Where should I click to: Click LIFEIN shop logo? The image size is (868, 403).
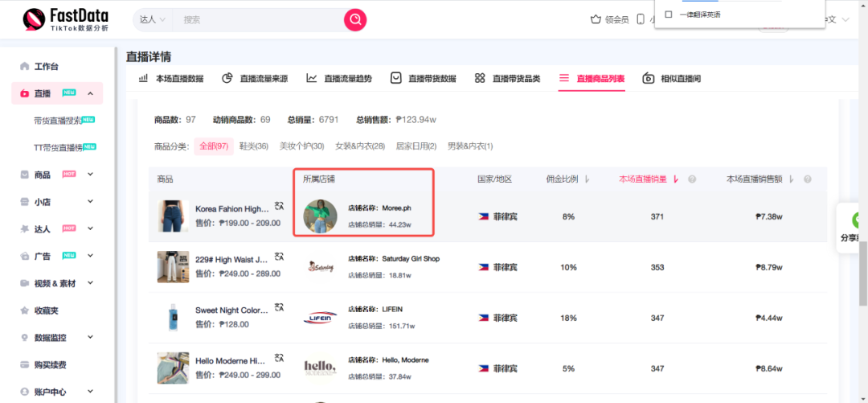coord(320,318)
